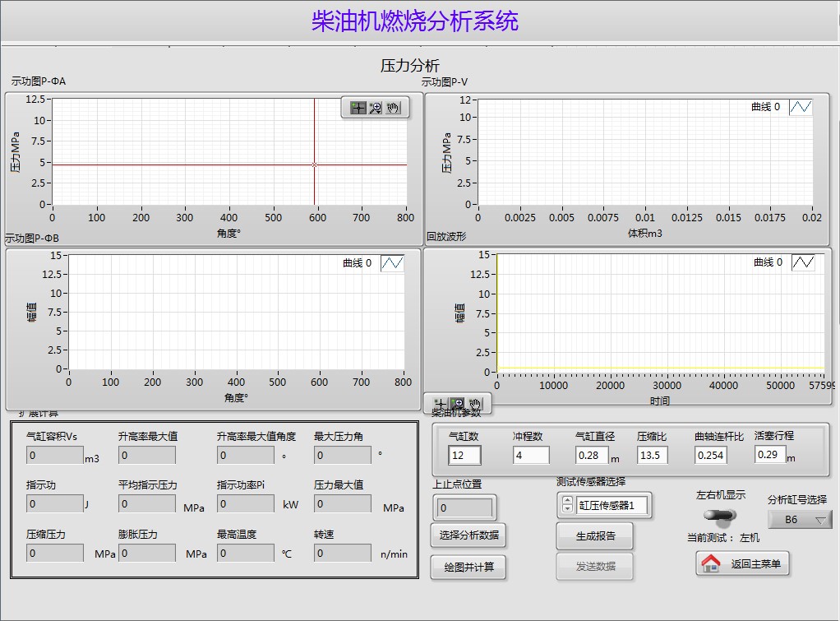Click the 压缩压力 value field

coord(54,553)
